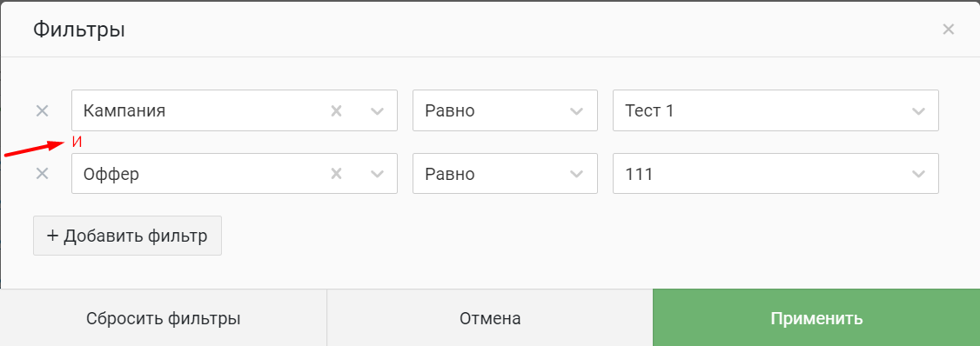The width and height of the screenshot is (980, 346).
Task: Remove the Кампания filter row
Action: 42,111
